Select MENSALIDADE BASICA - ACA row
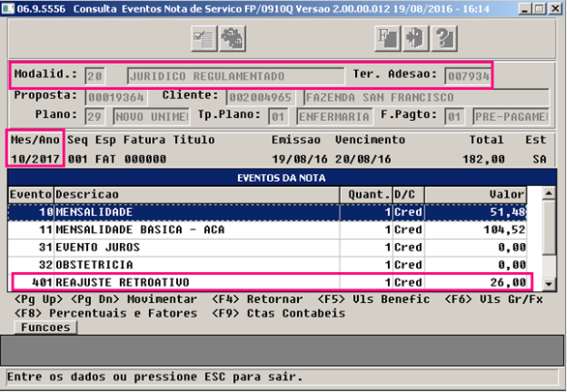Viewport: 567px width, 392px height. tap(267, 229)
